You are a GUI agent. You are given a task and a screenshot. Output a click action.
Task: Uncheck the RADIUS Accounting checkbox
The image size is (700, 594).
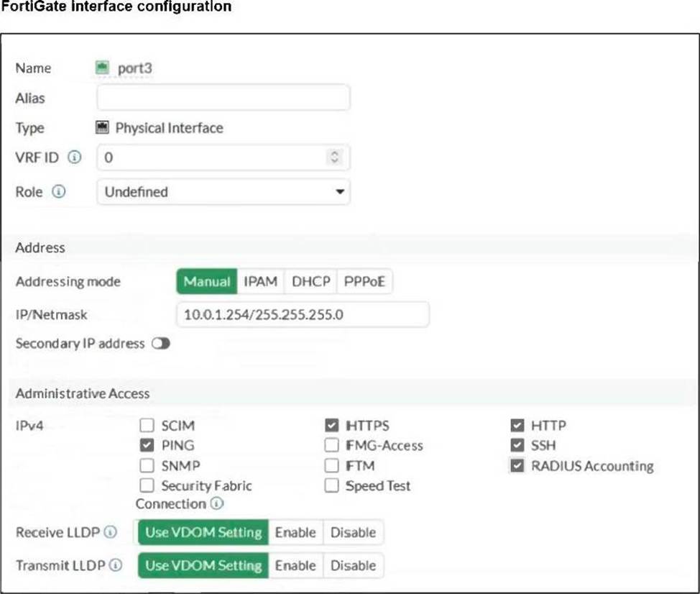[x=517, y=466]
